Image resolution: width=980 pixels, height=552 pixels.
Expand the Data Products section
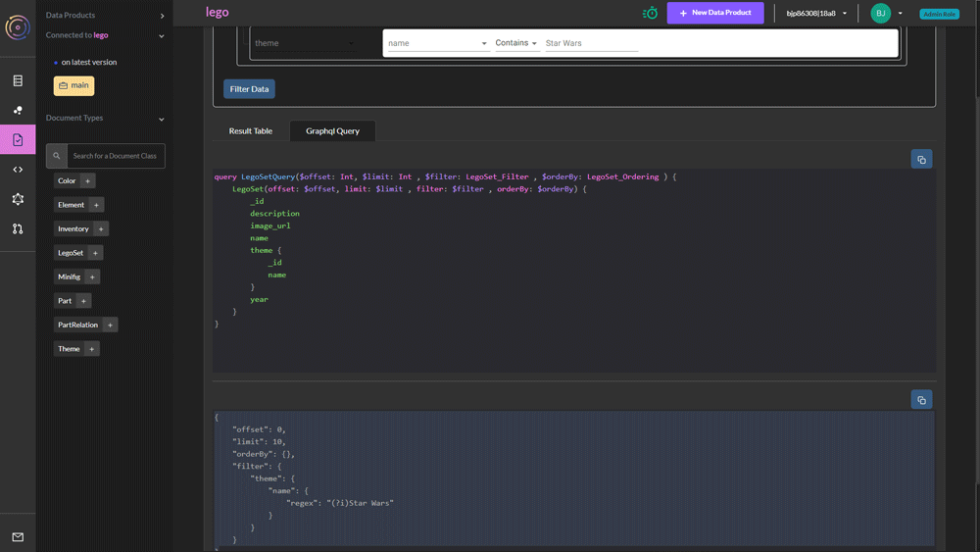162,16
